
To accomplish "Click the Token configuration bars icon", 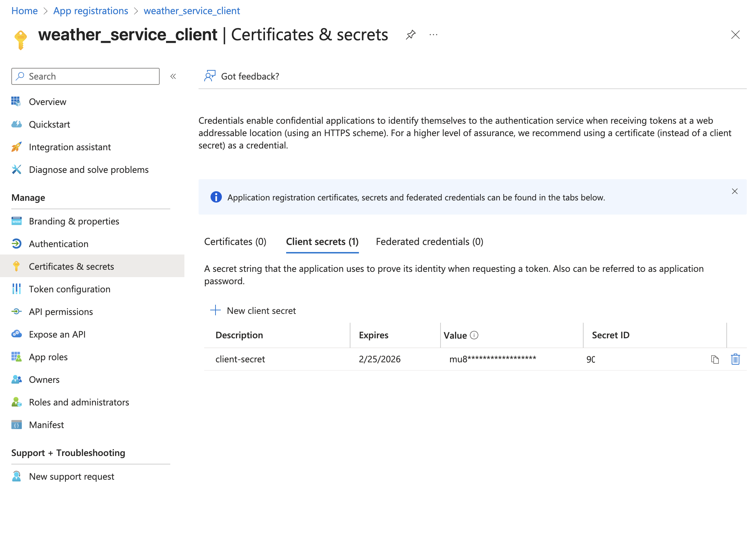I will tap(16, 289).
